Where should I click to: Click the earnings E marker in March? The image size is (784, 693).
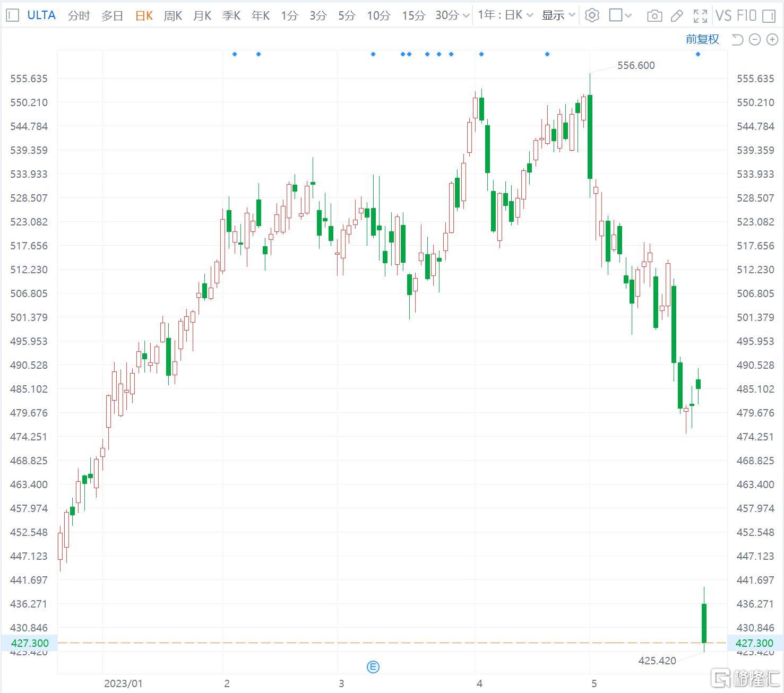click(373, 667)
